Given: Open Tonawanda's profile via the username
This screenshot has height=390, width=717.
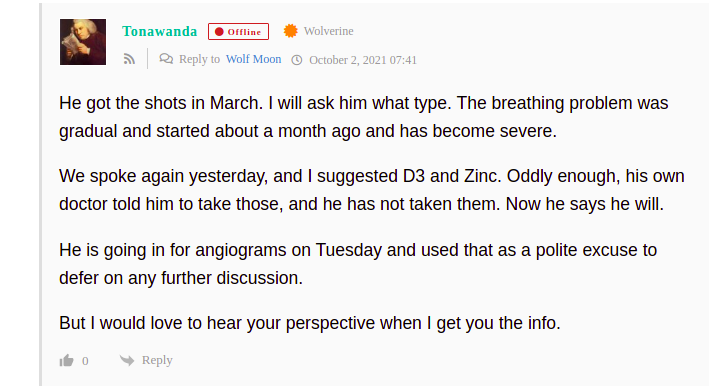Looking at the screenshot, I should [x=160, y=31].
